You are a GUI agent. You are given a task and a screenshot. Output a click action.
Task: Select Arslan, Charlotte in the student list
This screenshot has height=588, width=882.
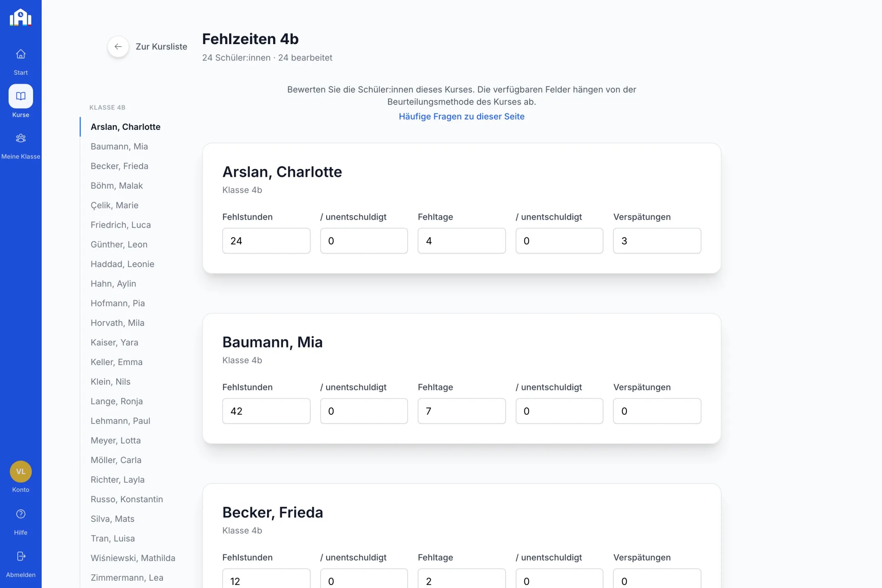pos(125,127)
